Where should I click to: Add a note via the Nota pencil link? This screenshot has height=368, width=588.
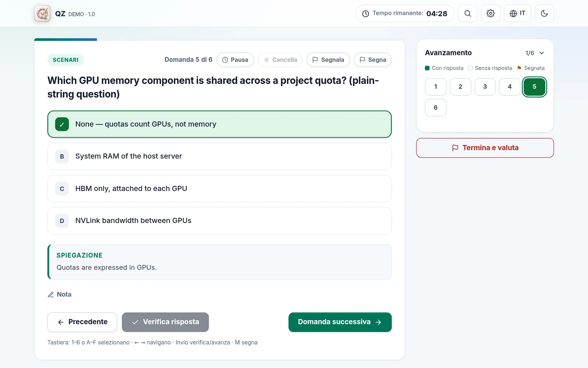coord(60,294)
